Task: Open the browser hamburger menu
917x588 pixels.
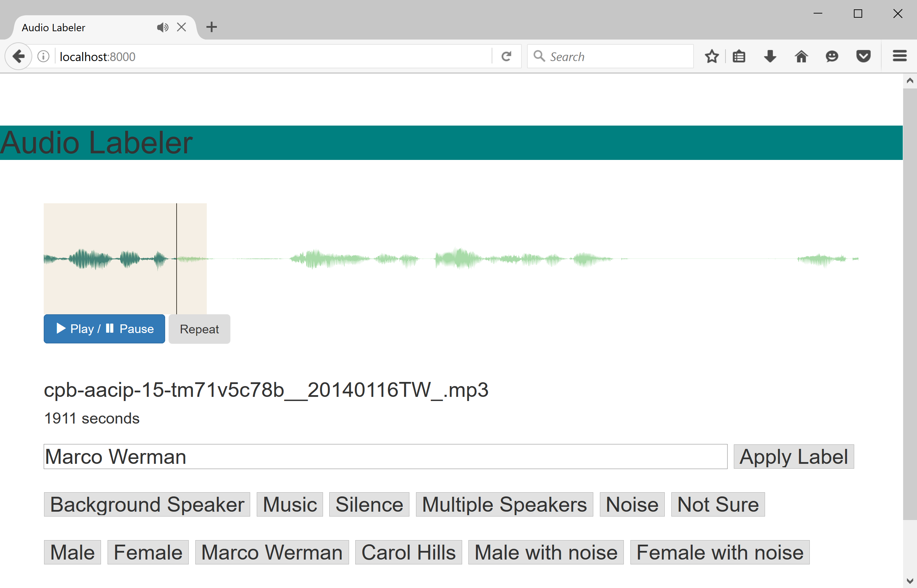Action: tap(899, 56)
